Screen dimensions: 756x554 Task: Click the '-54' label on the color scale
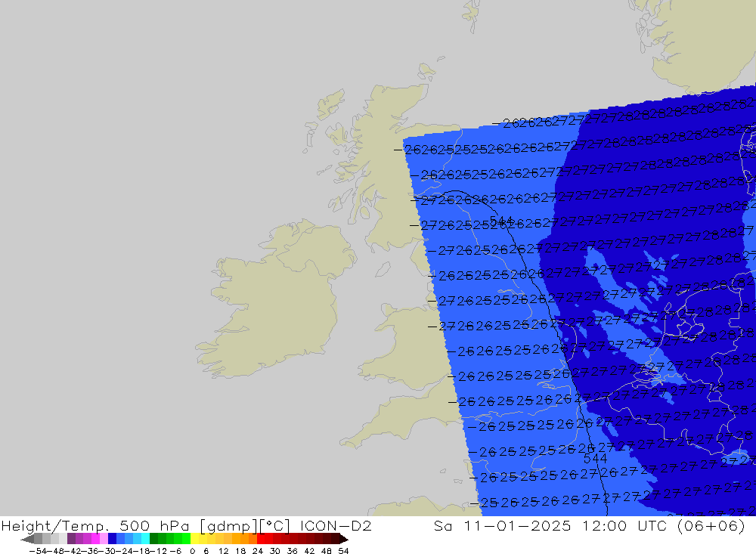point(38,551)
